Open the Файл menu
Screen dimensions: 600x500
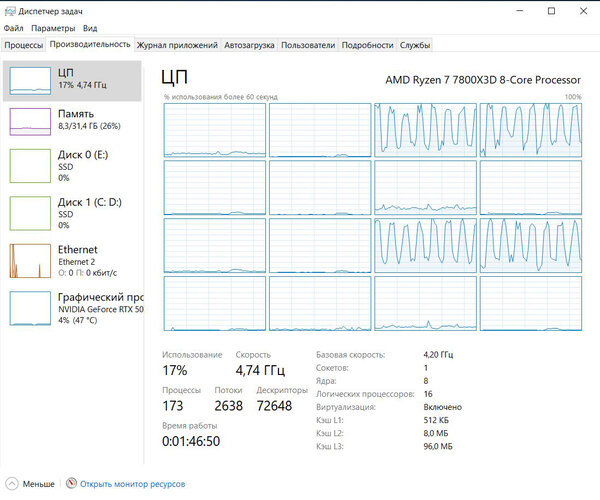click(x=13, y=28)
